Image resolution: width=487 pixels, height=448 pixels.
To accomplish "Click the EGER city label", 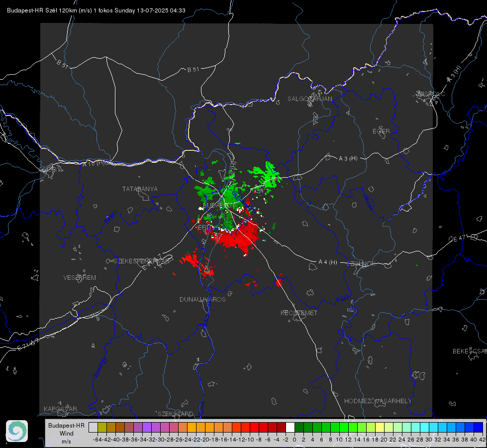I will pyautogui.click(x=381, y=131).
